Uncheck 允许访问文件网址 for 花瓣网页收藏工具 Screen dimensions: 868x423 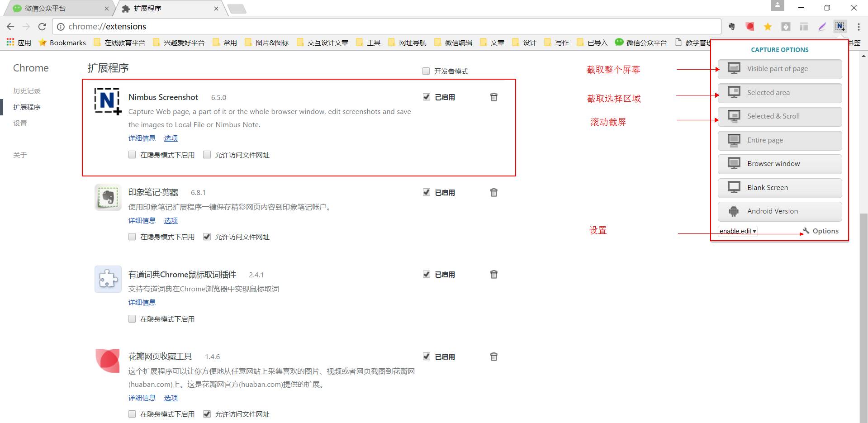pos(207,414)
